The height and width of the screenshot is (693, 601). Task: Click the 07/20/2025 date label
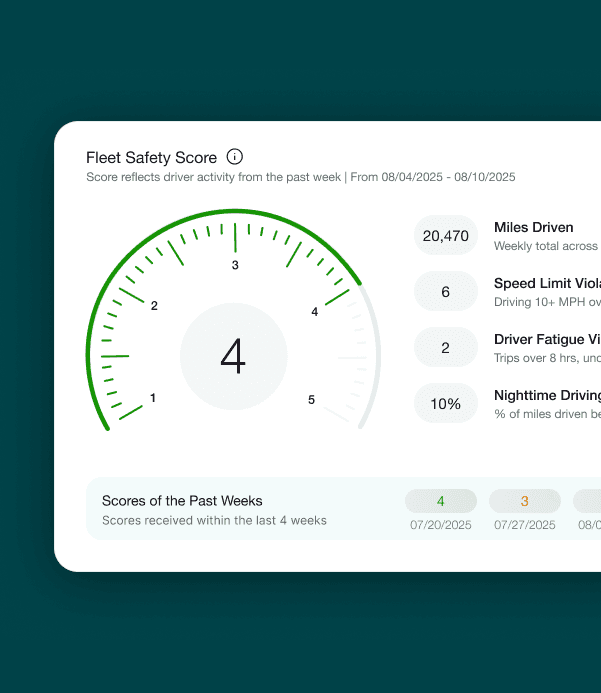(x=441, y=525)
